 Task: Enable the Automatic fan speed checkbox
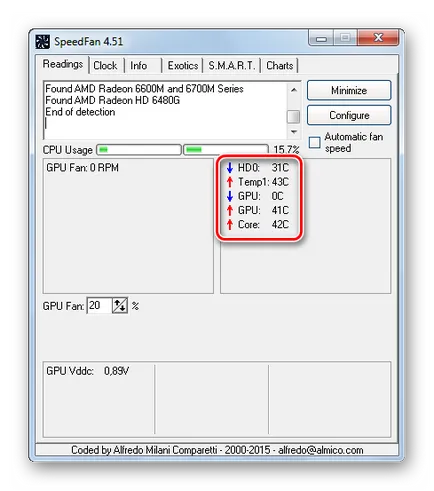(314, 142)
